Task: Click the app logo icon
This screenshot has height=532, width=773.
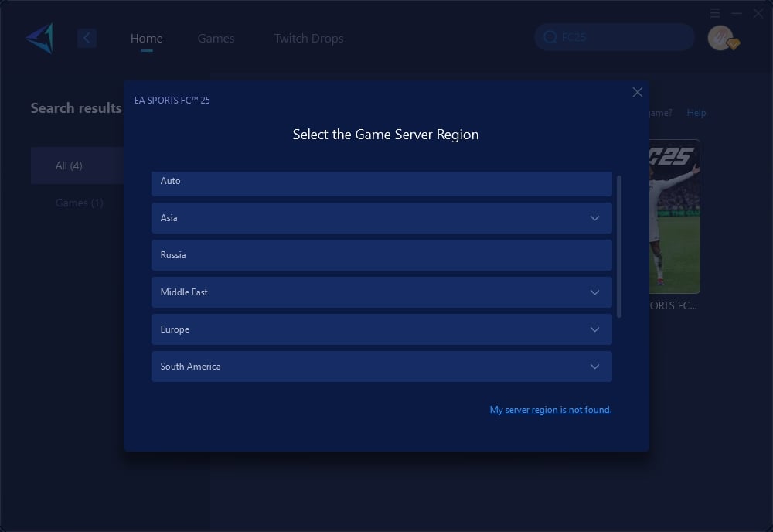Action: [39, 38]
